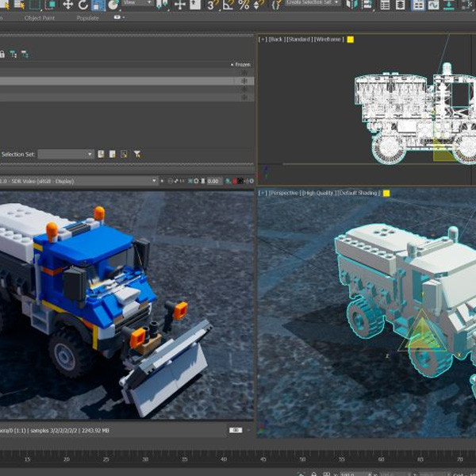Activate the Select and Move tool

[x=67, y=5]
